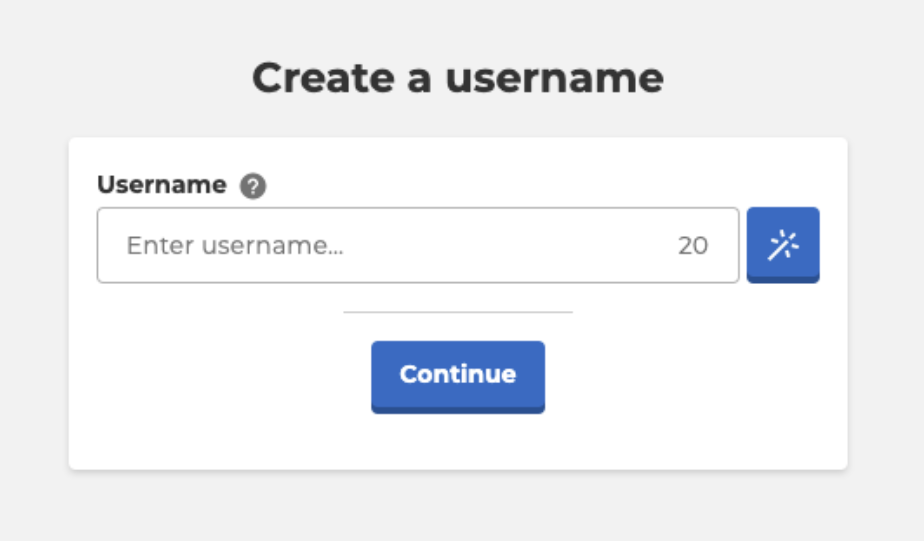Viewport: 924px width, 542px height.
Task: Submit the username with Continue
Action: coord(458,377)
